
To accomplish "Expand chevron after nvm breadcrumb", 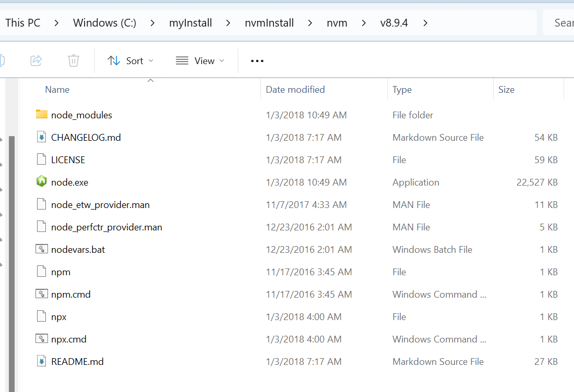I will coord(364,23).
